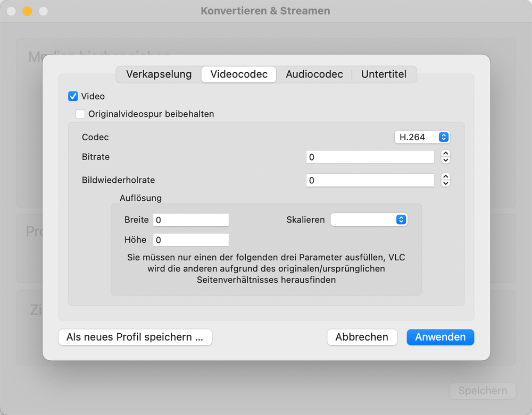Go to the Untertitel tab
Viewport: 532px width, 415px height.
click(384, 74)
